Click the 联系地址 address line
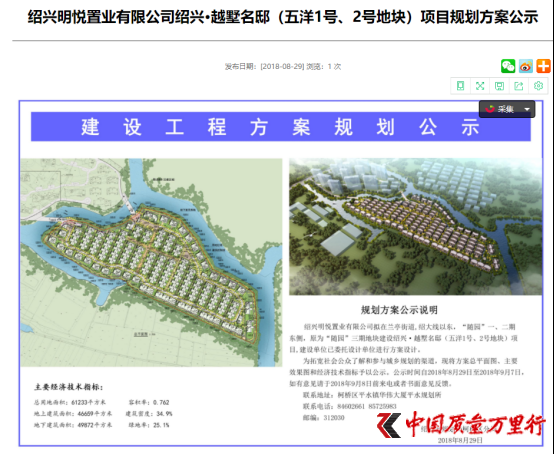The width and height of the screenshot is (554, 454). coord(372,395)
